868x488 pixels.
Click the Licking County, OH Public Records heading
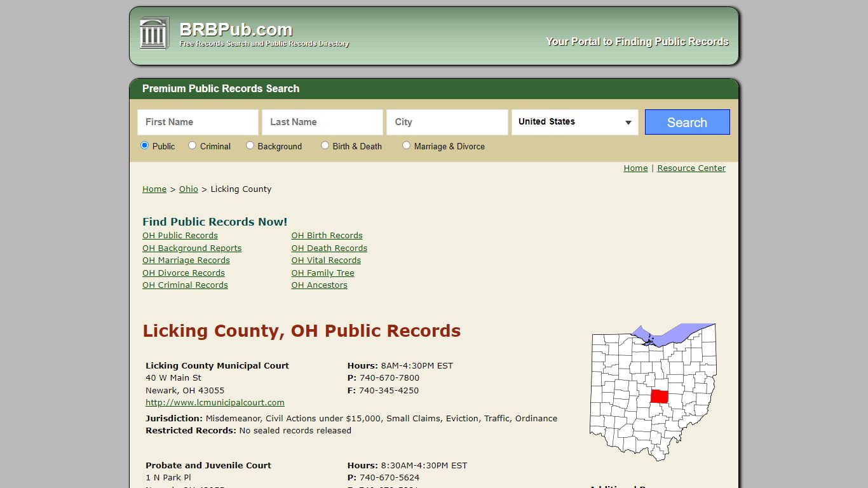coord(302,331)
